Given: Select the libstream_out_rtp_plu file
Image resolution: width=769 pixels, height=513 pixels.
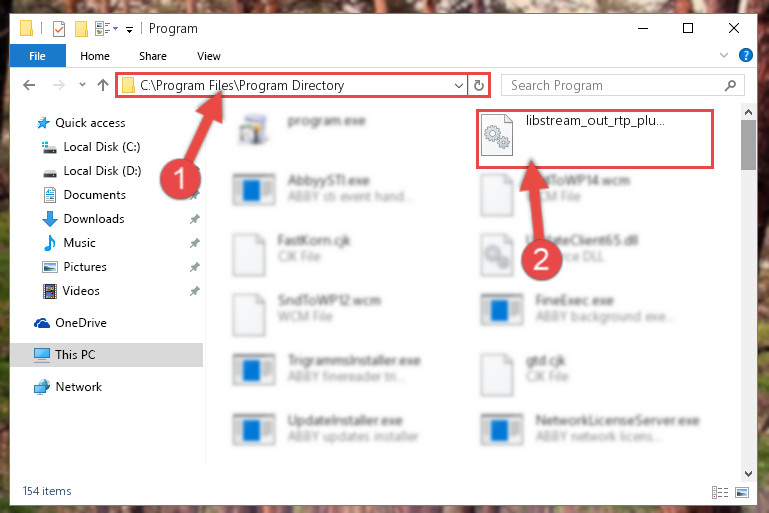Looking at the screenshot, I should [x=595, y=139].
